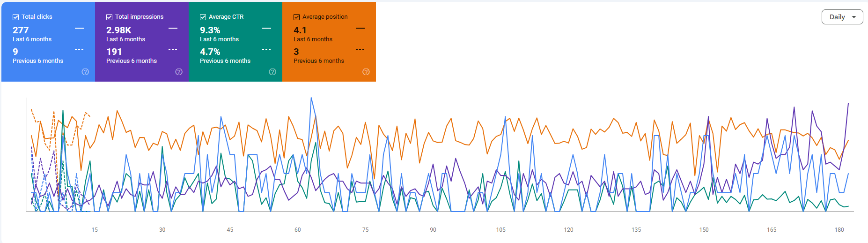The width and height of the screenshot is (868, 243).
Task: Toggle the Average CTR checkbox
Action: coord(203,17)
